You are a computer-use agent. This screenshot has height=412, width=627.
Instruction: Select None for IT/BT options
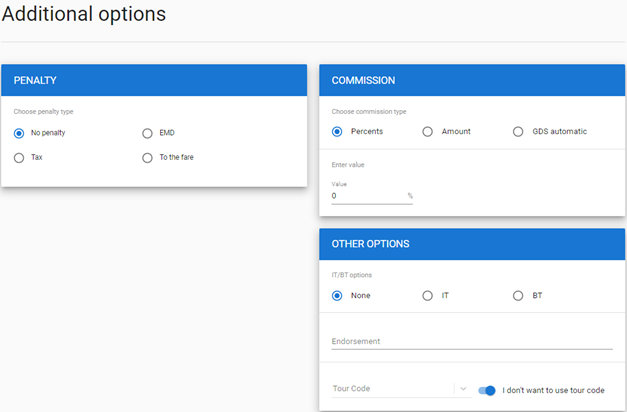tap(337, 296)
